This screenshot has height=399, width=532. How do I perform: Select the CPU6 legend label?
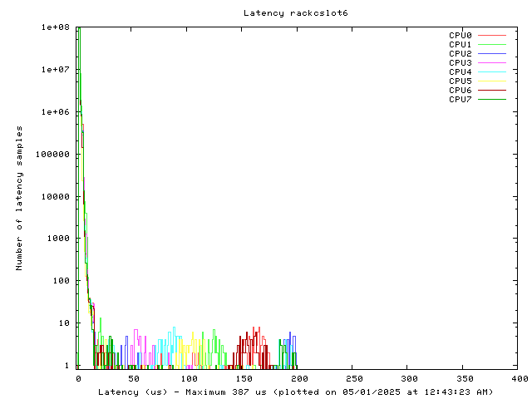(460, 91)
